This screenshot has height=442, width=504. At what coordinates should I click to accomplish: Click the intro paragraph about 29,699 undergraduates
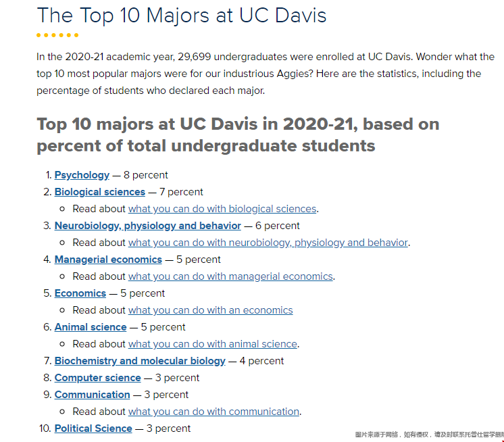[265, 74]
